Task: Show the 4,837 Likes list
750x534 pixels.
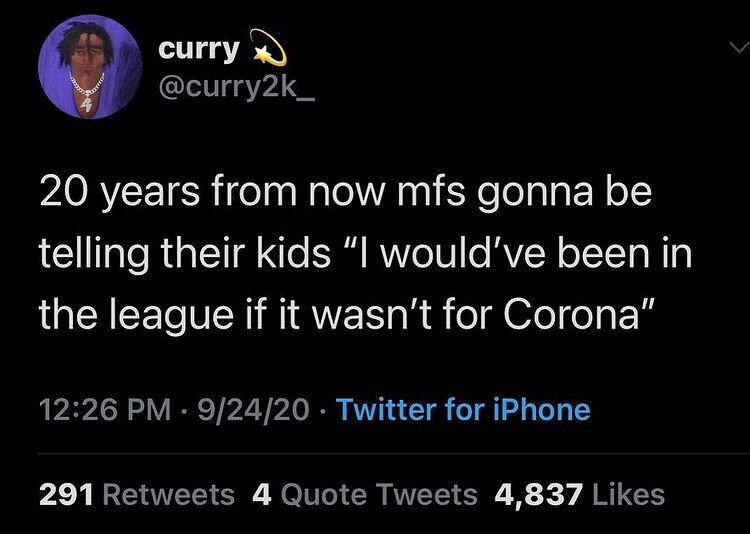Action: (x=580, y=494)
